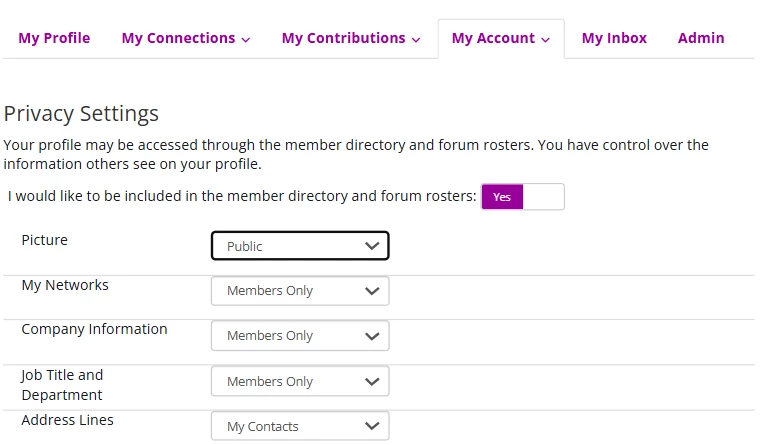This screenshot has height=445, width=760.
Task: Click the chevron arrow beside My Account
Action: (x=545, y=39)
